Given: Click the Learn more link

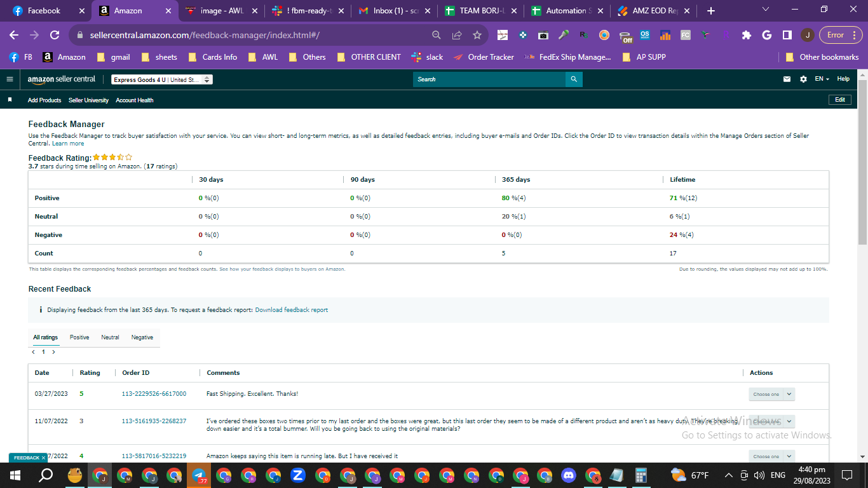Looking at the screenshot, I should coord(68,144).
